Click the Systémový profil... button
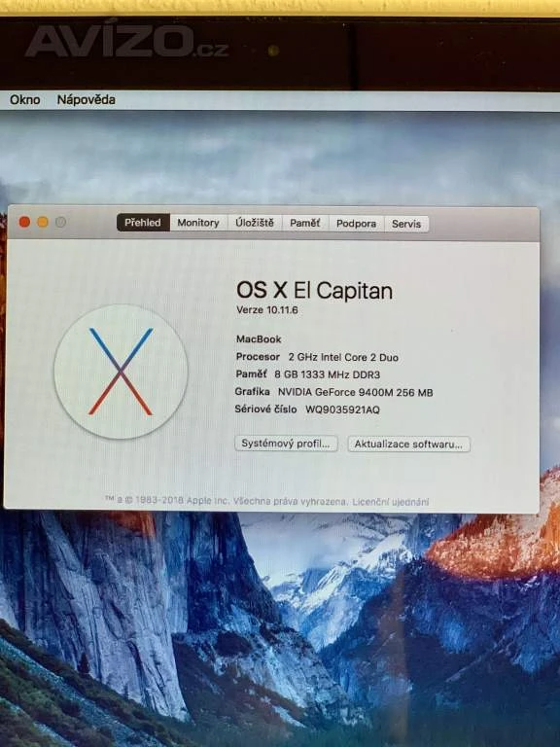Viewport: 560px width, 747px height. 286,444
